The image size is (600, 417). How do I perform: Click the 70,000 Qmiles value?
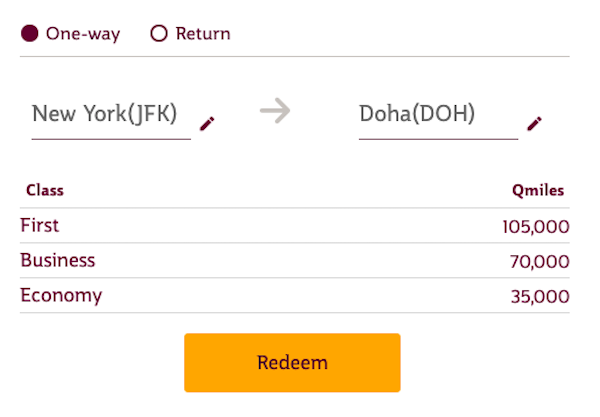pyautogui.click(x=539, y=262)
